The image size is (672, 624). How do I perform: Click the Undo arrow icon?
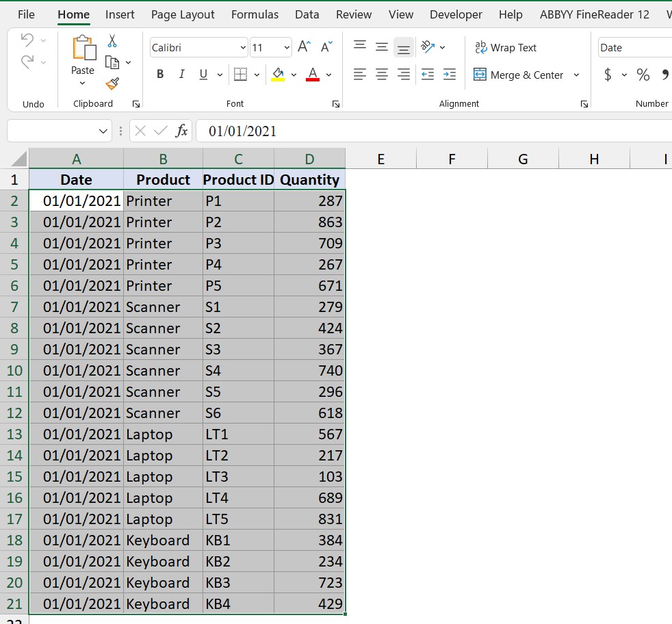tap(27, 40)
